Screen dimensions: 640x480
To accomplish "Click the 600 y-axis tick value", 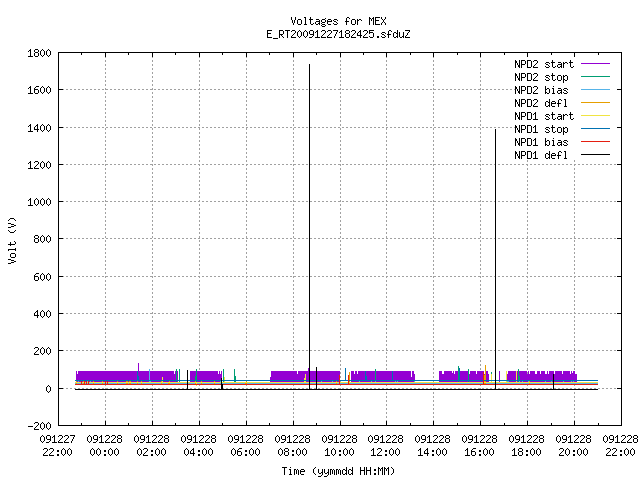I will point(42,277).
